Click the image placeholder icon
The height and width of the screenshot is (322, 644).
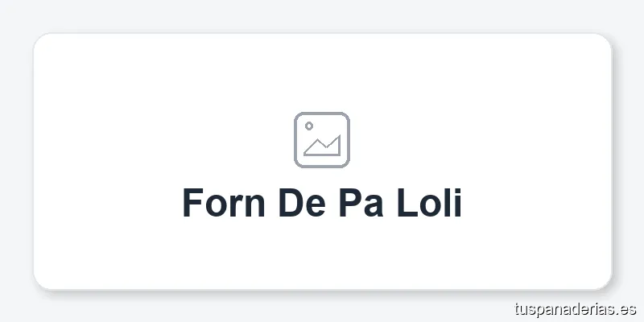[322, 140]
